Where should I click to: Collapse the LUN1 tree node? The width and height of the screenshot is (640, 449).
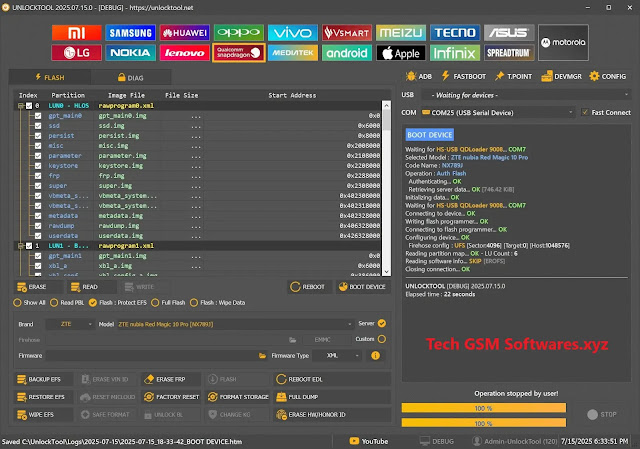(x=20, y=246)
